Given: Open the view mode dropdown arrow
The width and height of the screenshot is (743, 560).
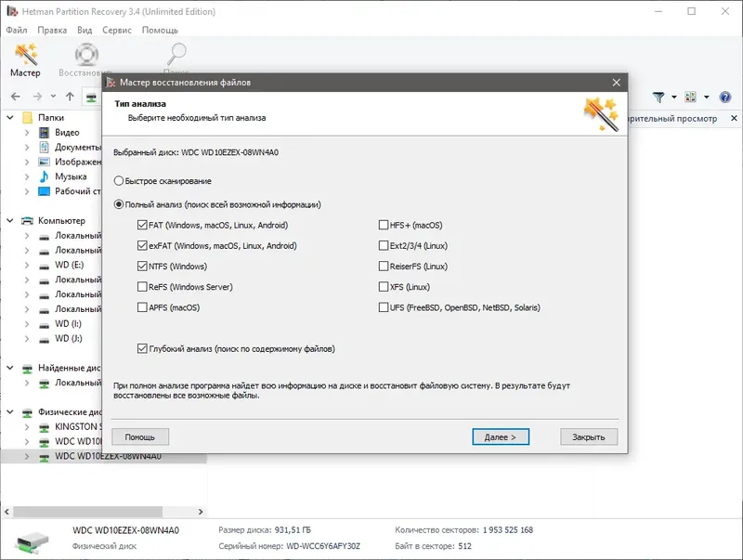Looking at the screenshot, I should pyautogui.click(x=707, y=98).
